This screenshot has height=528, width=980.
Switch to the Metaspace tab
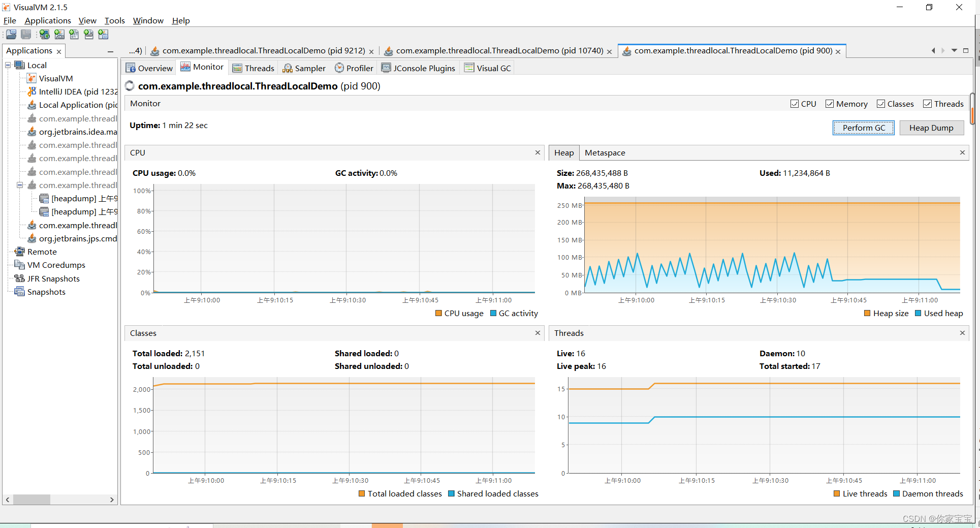click(x=605, y=152)
